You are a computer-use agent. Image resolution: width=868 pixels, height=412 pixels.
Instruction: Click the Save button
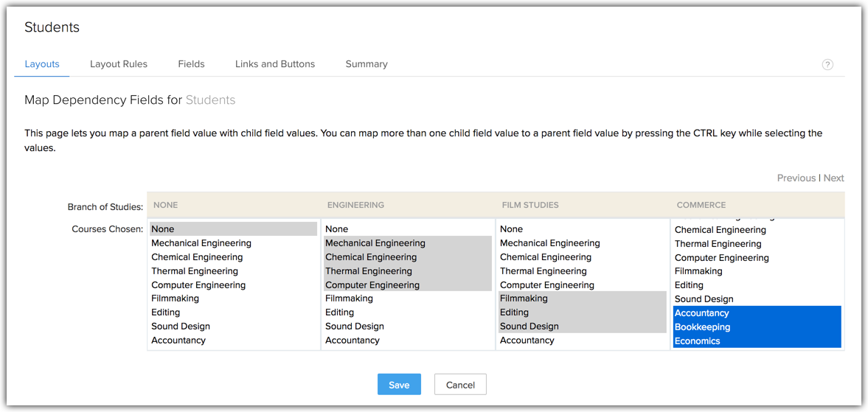(399, 385)
